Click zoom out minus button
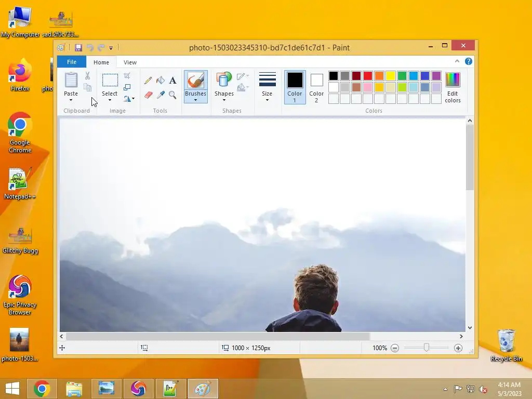This screenshot has height=399, width=532. click(395, 348)
